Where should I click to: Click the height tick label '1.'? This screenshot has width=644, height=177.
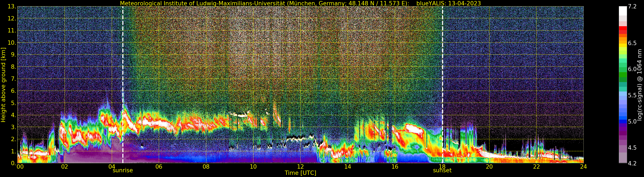point(14,151)
